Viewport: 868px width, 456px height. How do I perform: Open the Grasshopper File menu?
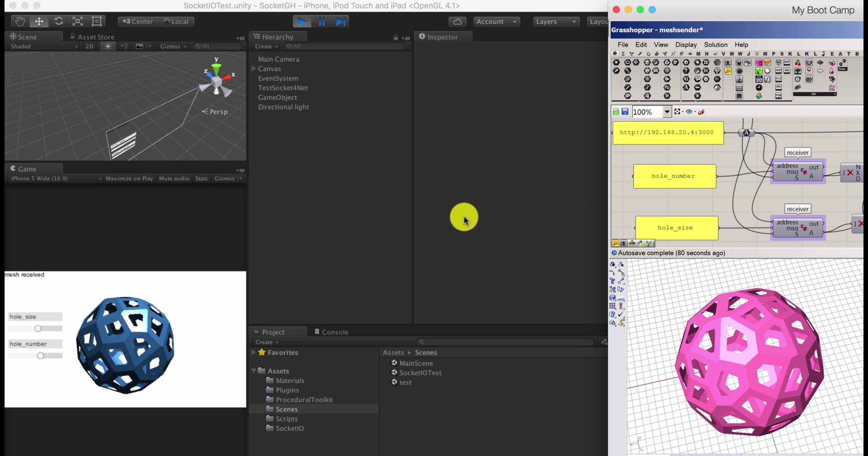point(622,45)
